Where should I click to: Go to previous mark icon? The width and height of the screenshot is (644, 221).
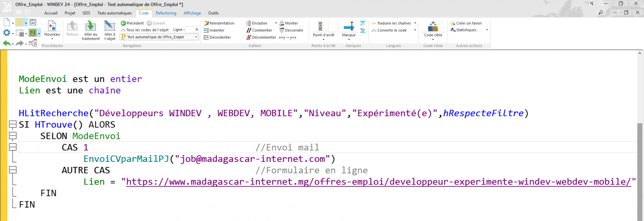pos(363,23)
